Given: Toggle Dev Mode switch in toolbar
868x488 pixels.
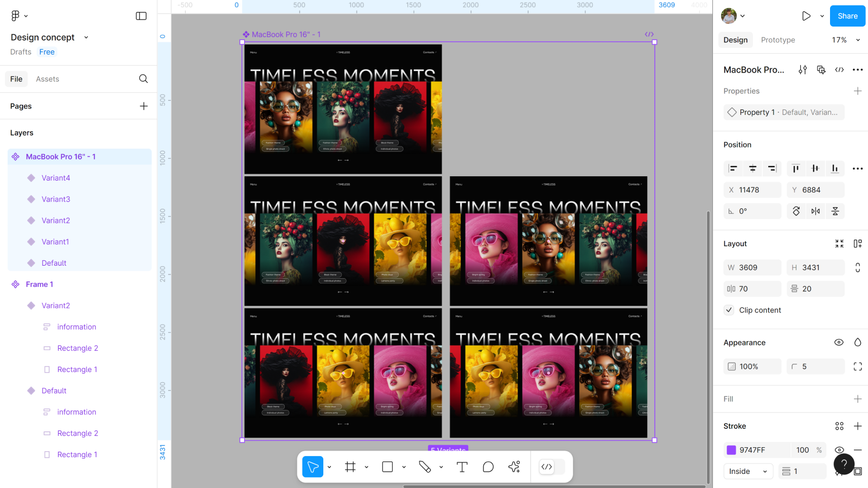Looking at the screenshot, I should click(x=552, y=467).
